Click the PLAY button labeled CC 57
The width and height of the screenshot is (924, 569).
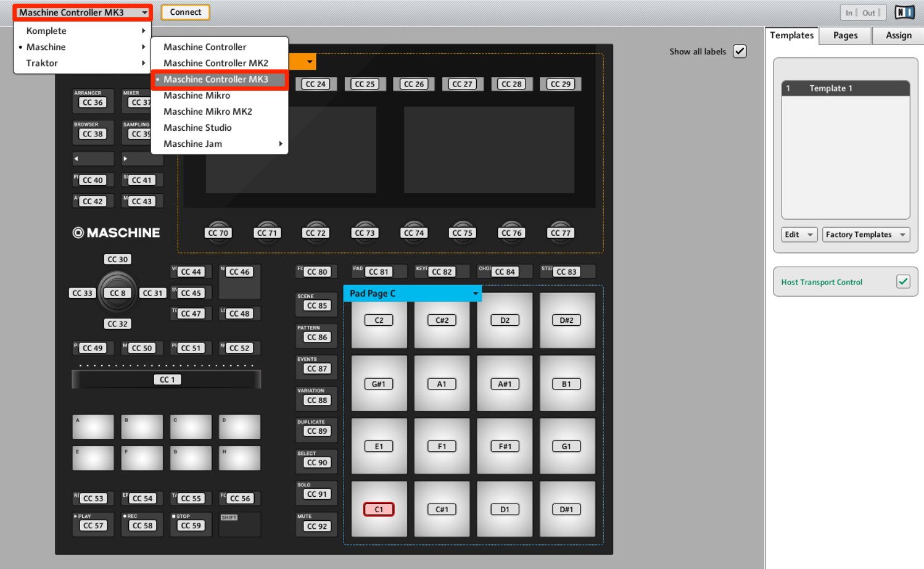[93, 524]
